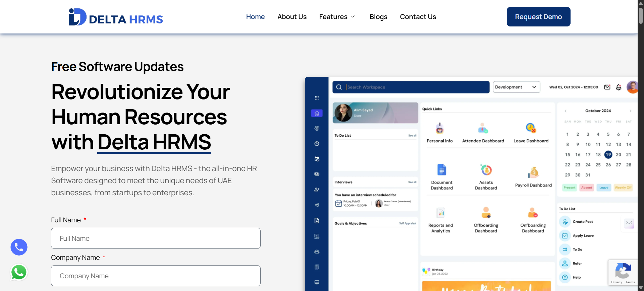The width and height of the screenshot is (644, 291).
Task: Open the user avatar in dashboard header
Action: click(x=633, y=87)
